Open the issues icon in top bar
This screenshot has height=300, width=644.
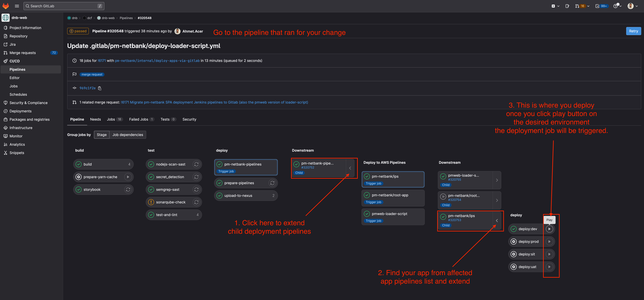567,6
